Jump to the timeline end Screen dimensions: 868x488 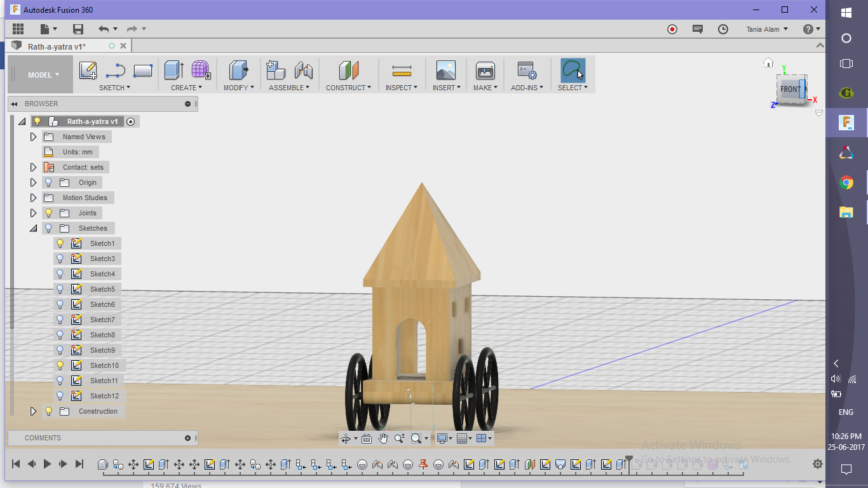[79, 464]
